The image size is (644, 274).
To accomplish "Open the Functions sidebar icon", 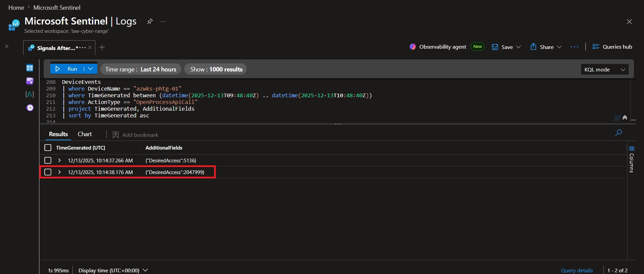I will click(30, 94).
